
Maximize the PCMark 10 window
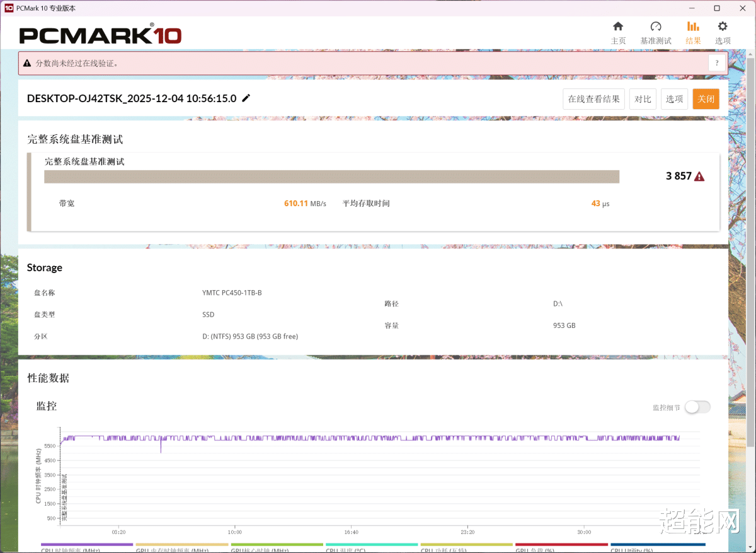[x=717, y=8]
